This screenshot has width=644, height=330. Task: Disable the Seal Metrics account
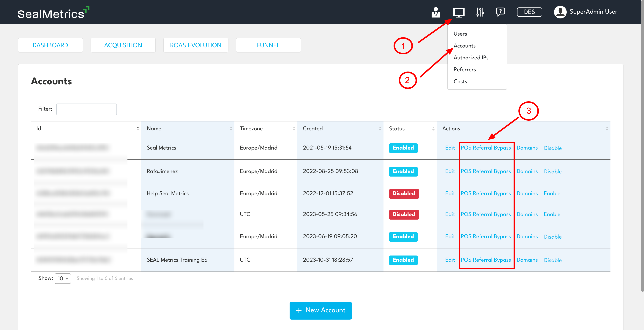coord(553,148)
